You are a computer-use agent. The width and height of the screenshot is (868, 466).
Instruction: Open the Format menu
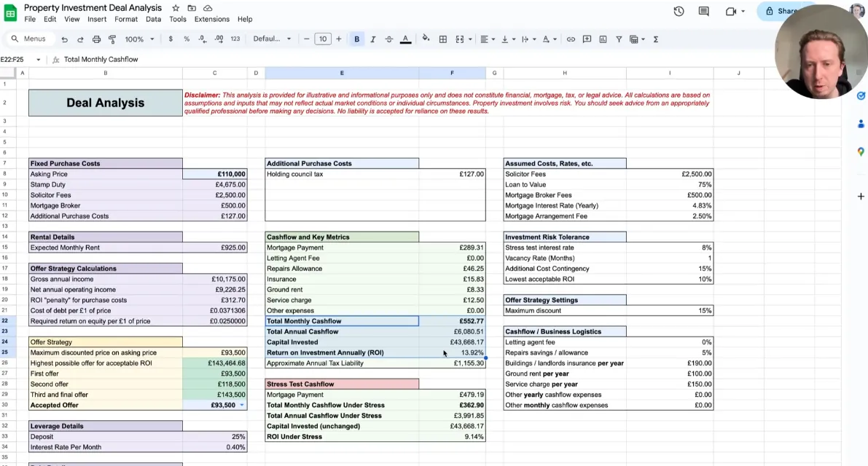[126, 19]
